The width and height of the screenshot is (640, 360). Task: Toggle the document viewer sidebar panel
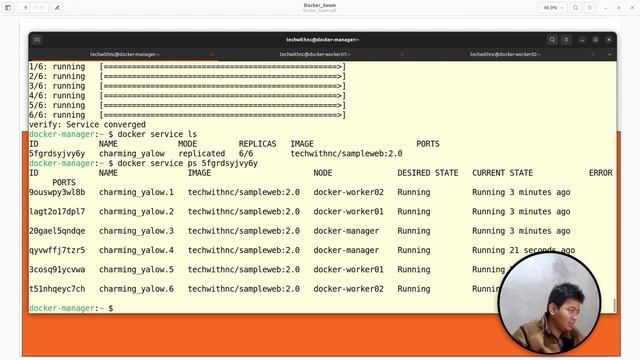pyautogui.click(x=8, y=8)
